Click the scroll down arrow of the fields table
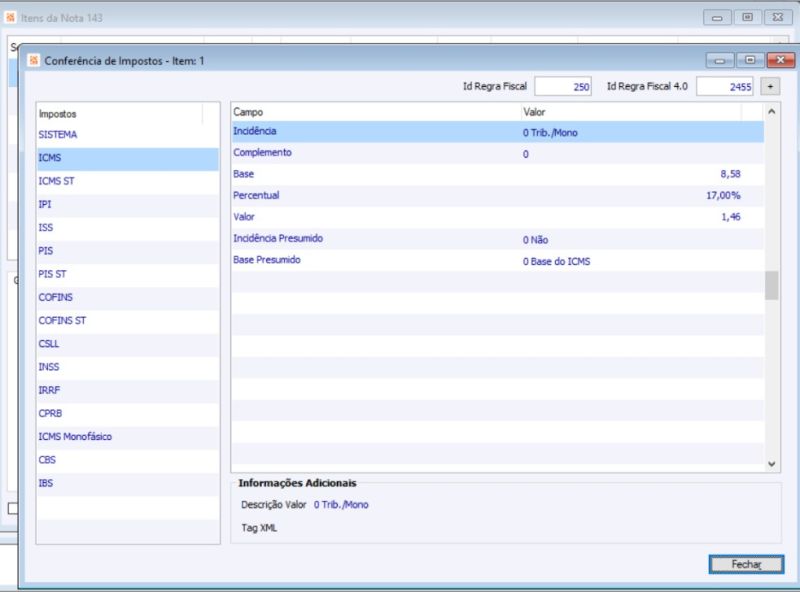Viewport: 800px width, 592px height. point(771,464)
